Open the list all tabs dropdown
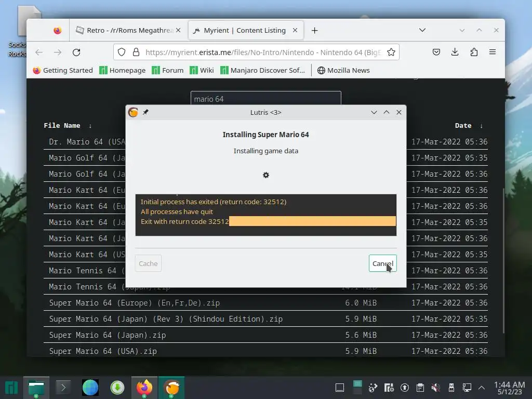 coord(422,30)
